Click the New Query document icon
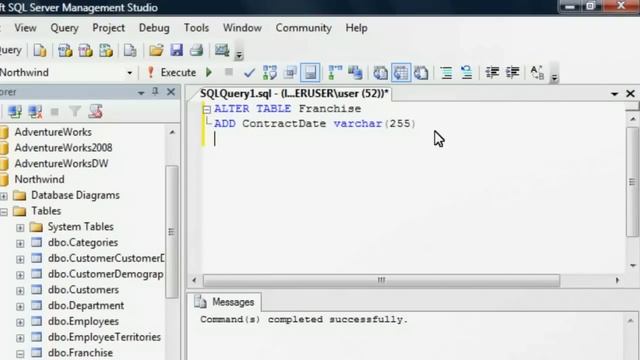This screenshot has width=640, height=360. [40, 50]
